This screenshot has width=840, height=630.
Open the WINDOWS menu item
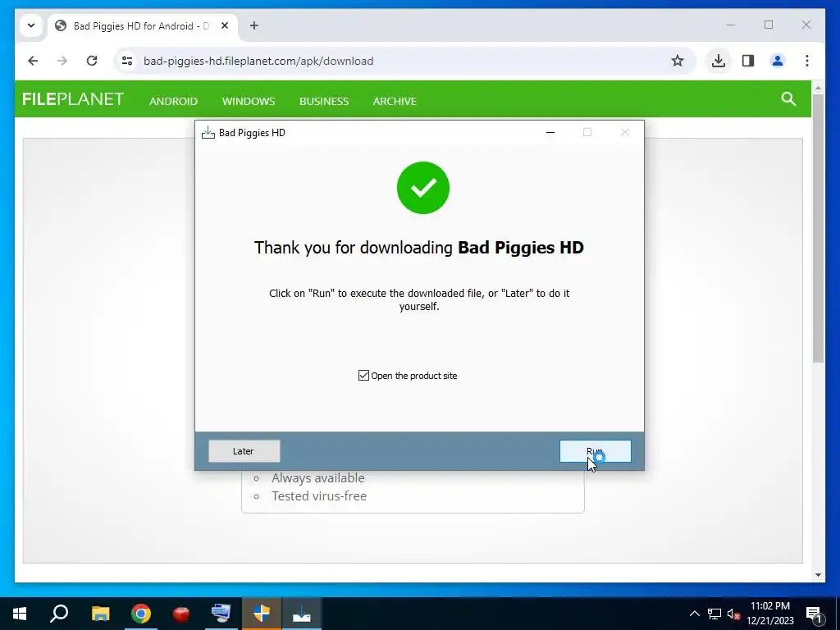(x=249, y=101)
